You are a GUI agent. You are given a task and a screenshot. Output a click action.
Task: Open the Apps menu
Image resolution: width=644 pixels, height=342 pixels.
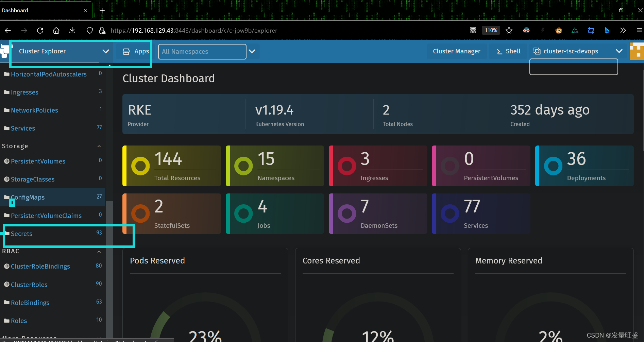click(x=136, y=51)
